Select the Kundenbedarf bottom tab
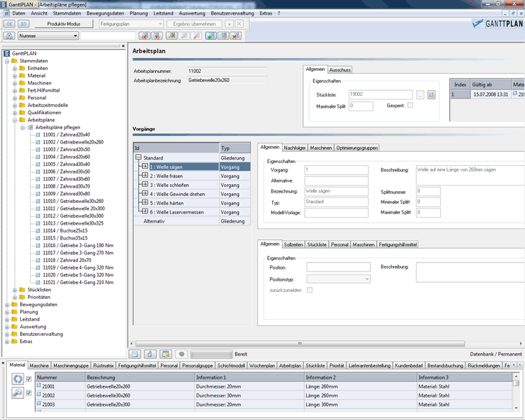The image size is (525, 420). pyautogui.click(x=409, y=365)
